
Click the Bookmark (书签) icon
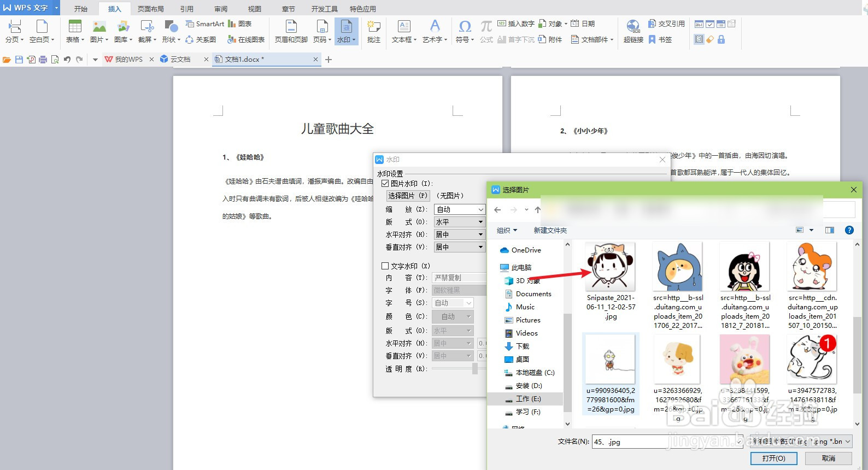660,39
